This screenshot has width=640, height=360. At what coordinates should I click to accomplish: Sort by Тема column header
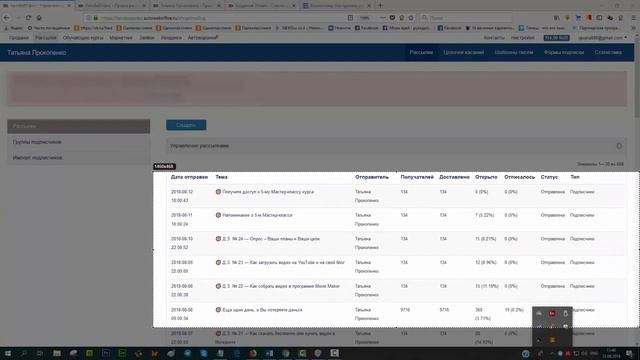pos(222,177)
